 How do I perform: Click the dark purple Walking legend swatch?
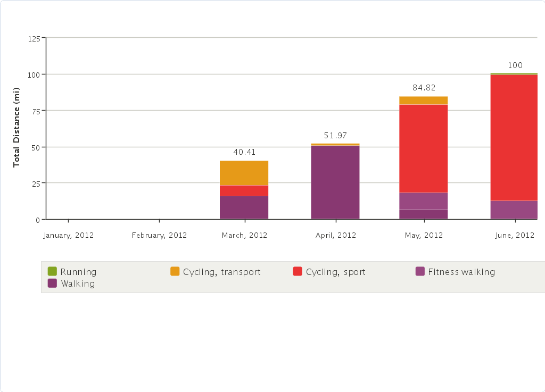(x=52, y=283)
